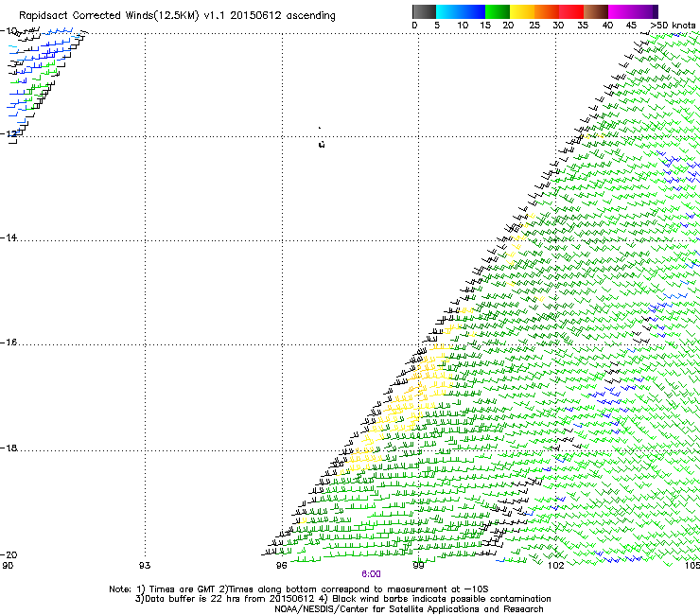Viewport: 700px width, 615px height.
Task: Click the longitude label "102" on the bottom axis
Action: point(556,566)
